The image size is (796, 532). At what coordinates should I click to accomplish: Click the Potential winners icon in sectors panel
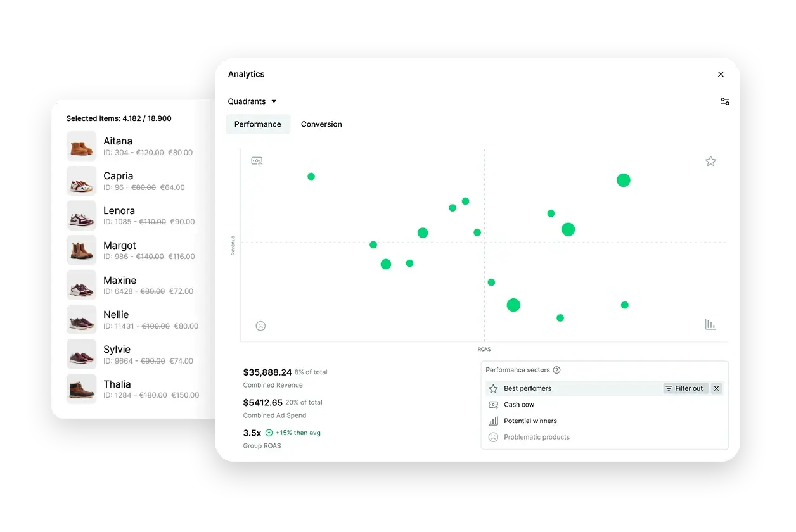[492, 421]
